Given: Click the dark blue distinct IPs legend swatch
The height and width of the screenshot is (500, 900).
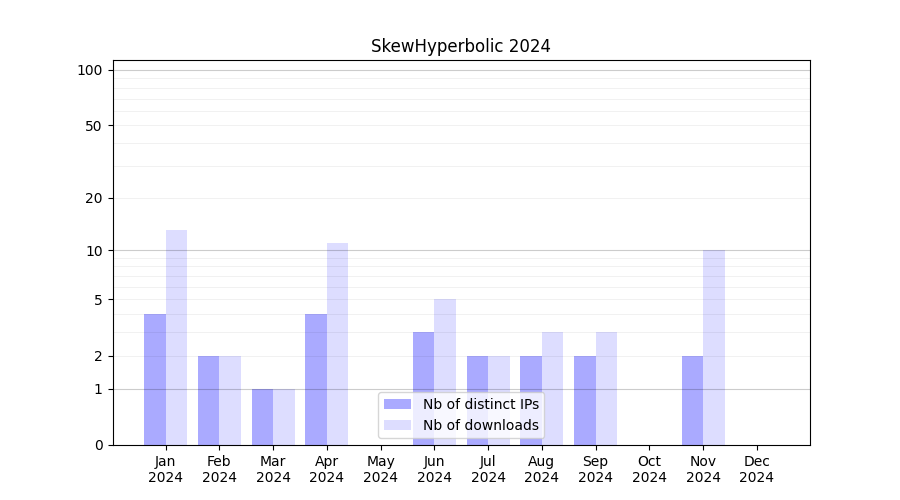Looking at the screenshot, I should tap(397, 404).
